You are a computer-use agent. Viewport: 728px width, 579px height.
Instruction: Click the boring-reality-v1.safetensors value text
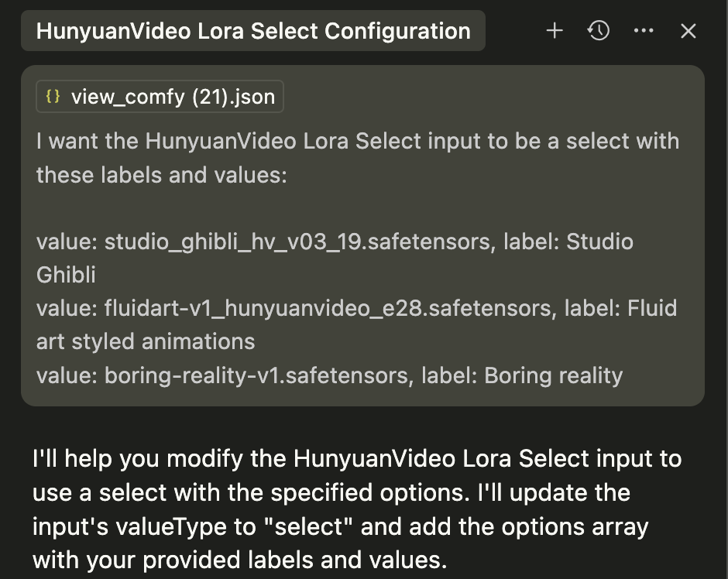pos(256,375)
